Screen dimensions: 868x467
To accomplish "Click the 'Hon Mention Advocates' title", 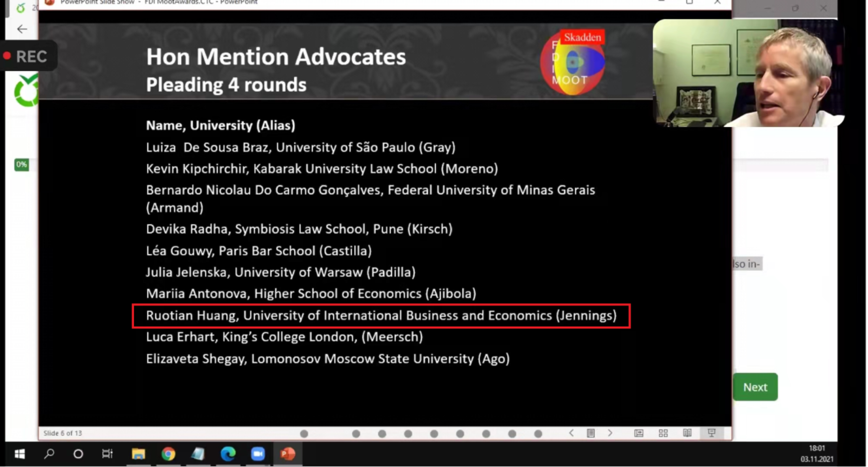I will [x=276, y=57].
